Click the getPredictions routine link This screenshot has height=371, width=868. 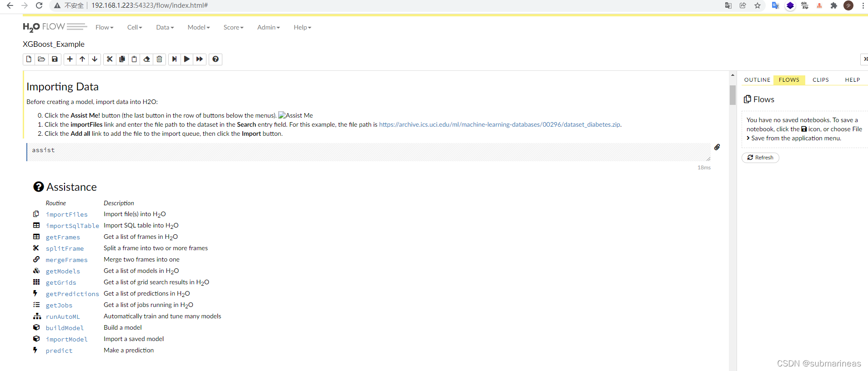pyautogui.click(x=72, y=294)
